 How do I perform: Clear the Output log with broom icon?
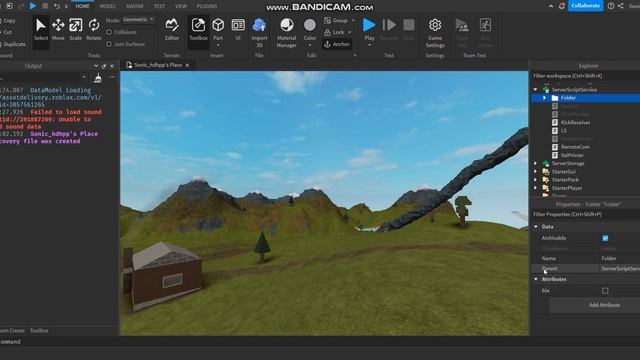point(98,78)
